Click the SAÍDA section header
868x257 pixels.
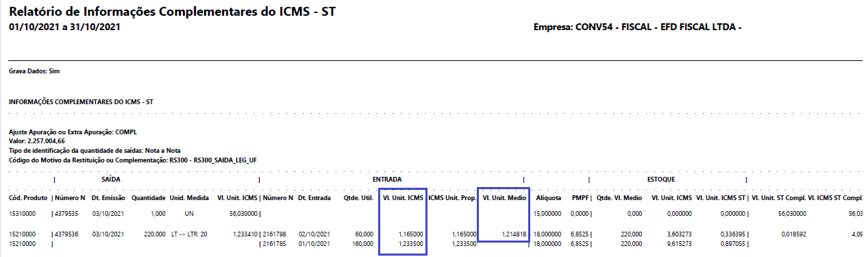(x=110, y=179)
